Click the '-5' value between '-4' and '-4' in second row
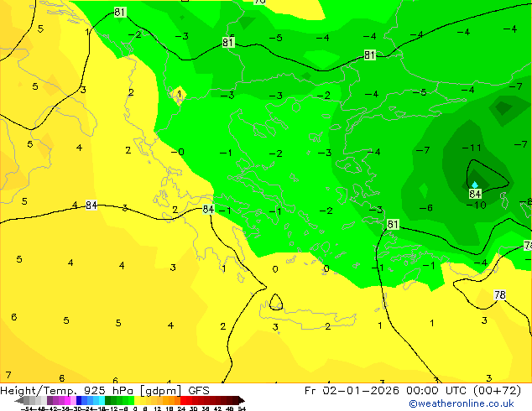Image resolution: width=532 pixels, height=411 pixels. point(421,92)
